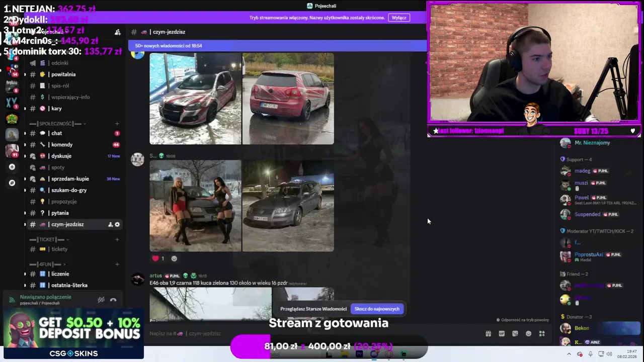The height and width of the screenshot is (362, 644).
Task: Click Skocz do najnowszych button
Action: point(377,309)
